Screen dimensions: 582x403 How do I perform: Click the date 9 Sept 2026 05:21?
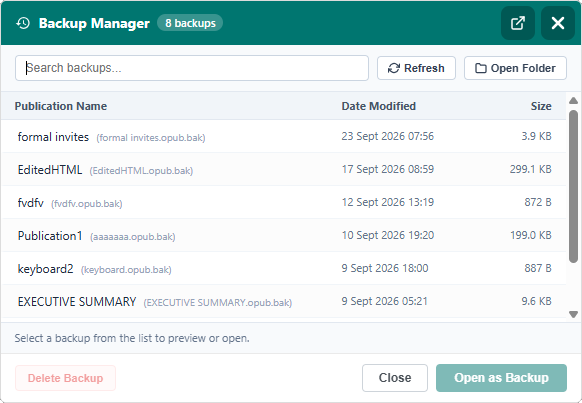coord(385,301)
